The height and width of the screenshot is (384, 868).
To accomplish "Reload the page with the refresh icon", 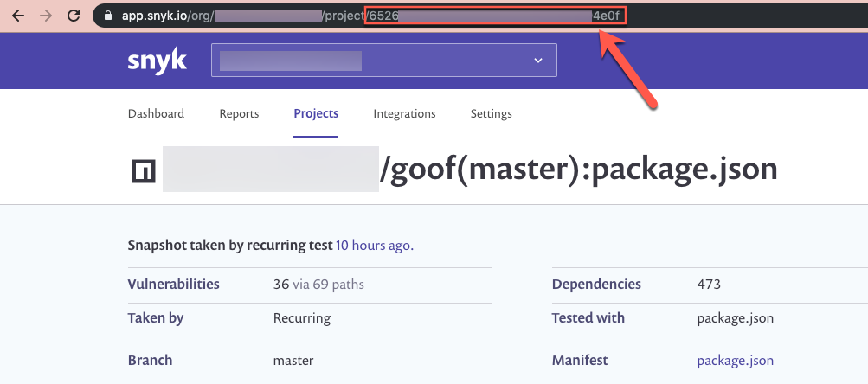I will [74, 16].
